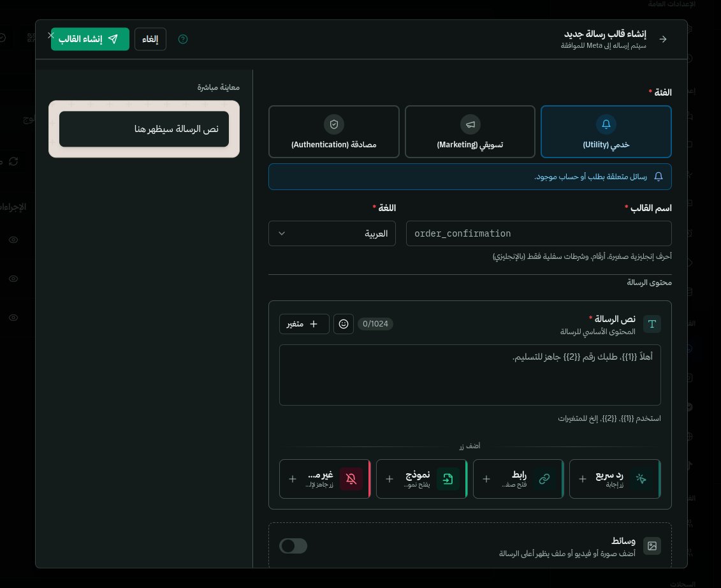Add the غير مـ... opt-out button
721x588 pixels.
[x=324, y=479]
